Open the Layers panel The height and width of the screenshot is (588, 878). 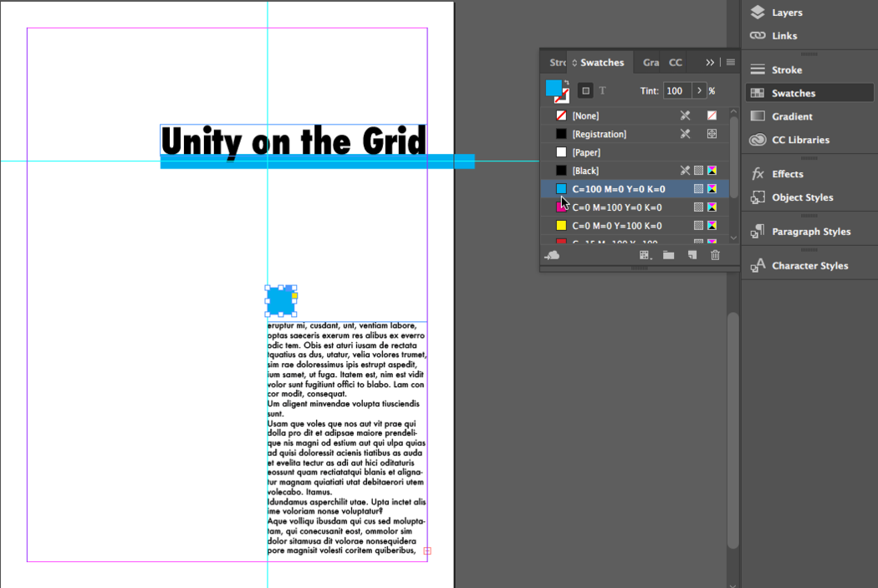[x=786, y=13]
